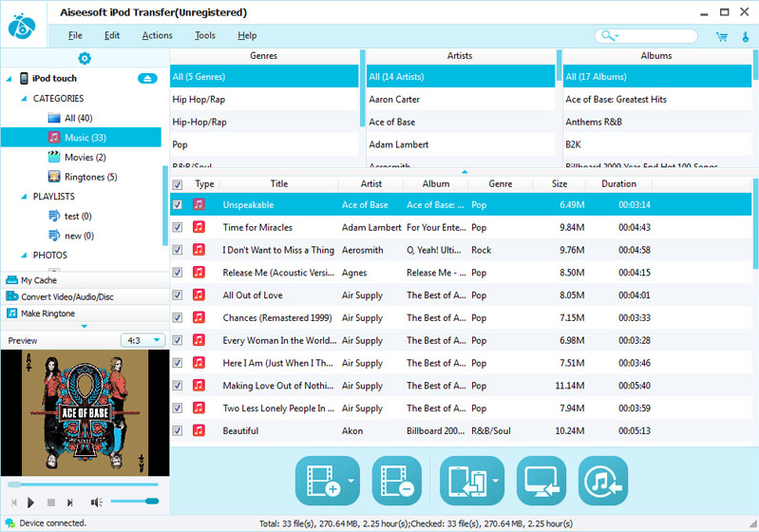
Task: Collapse the CATEGORIES tree section
Action: [23, 99]
